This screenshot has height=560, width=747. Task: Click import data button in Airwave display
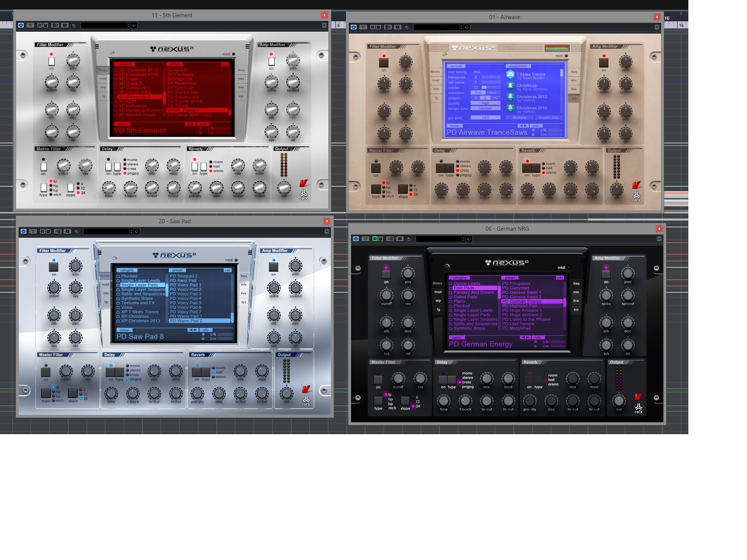[549, 118]
